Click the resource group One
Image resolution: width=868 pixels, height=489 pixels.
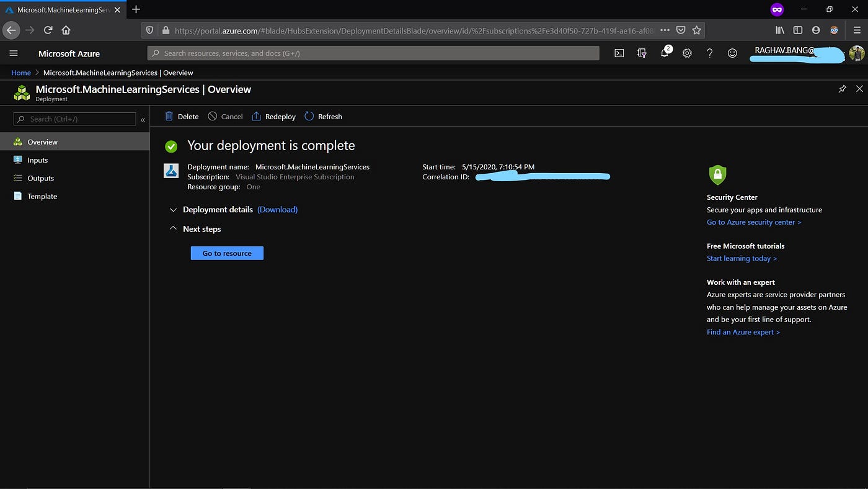(253, 187)
